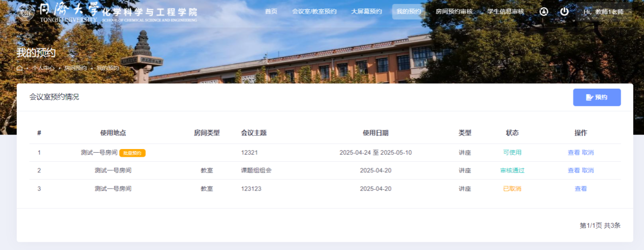Open the 首页 menu item
Viewport: 644px width, 250px height.
(271, 11)
